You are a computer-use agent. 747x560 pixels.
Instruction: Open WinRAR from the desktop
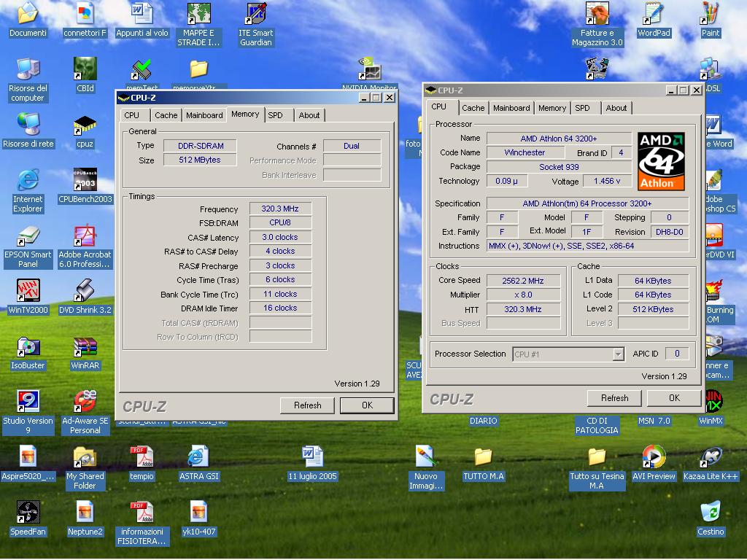click(x=85, y=346)
